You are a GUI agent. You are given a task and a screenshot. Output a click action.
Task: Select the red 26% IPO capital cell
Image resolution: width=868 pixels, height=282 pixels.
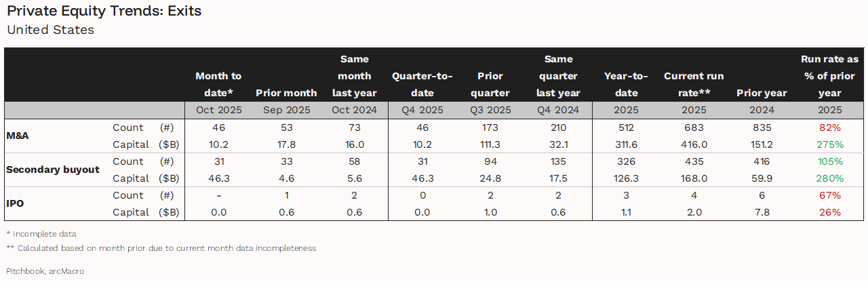(x=829, y=212)
